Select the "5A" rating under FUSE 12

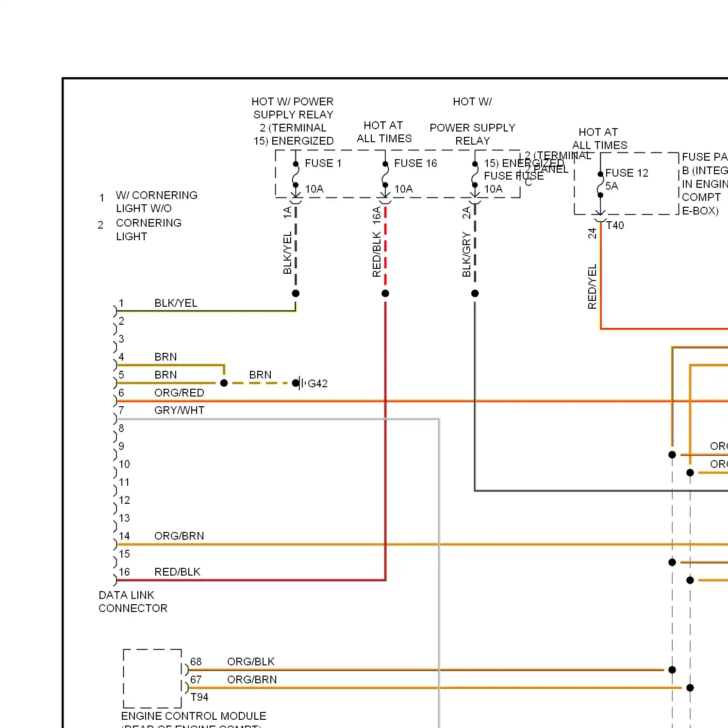click(x=612, y=186)
